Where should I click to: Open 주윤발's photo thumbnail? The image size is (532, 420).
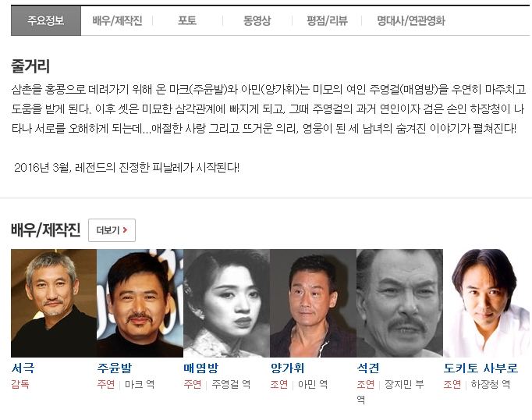click(140, 303)
